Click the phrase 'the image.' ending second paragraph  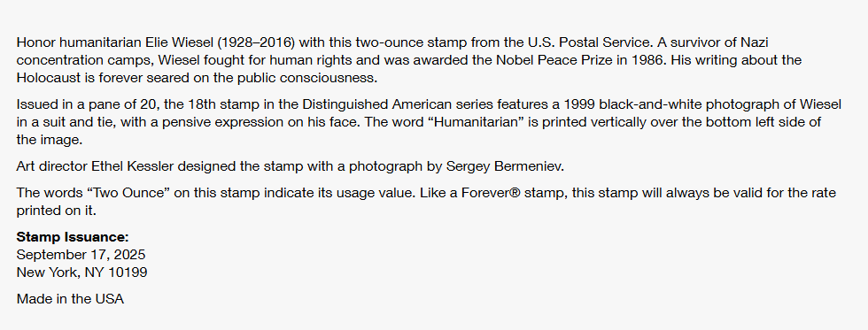pyautogui.click(x=50, y=140)
